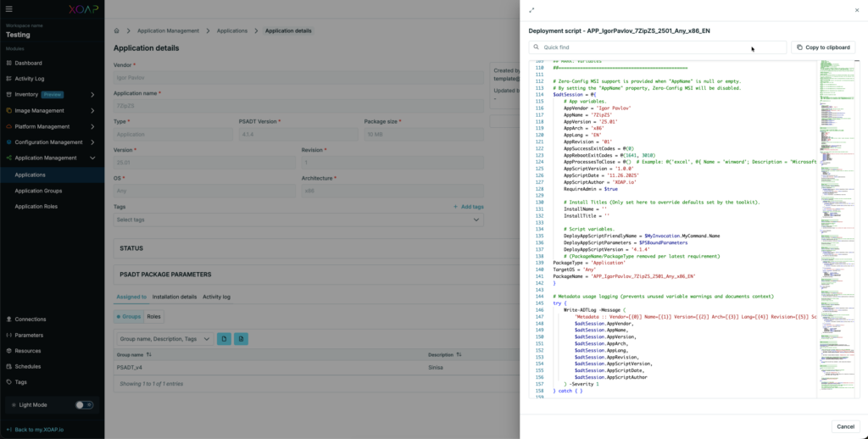Viewport: 868px width, 439px height.
Task: Open the Activity Log module
Action: [x=30, y=79]
